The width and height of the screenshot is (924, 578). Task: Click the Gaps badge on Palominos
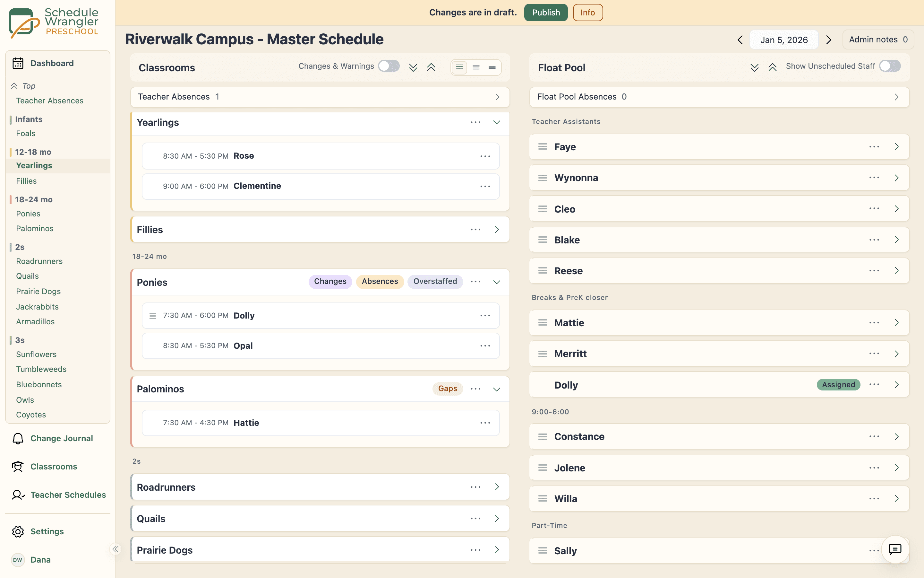click(x=448, y=389)
